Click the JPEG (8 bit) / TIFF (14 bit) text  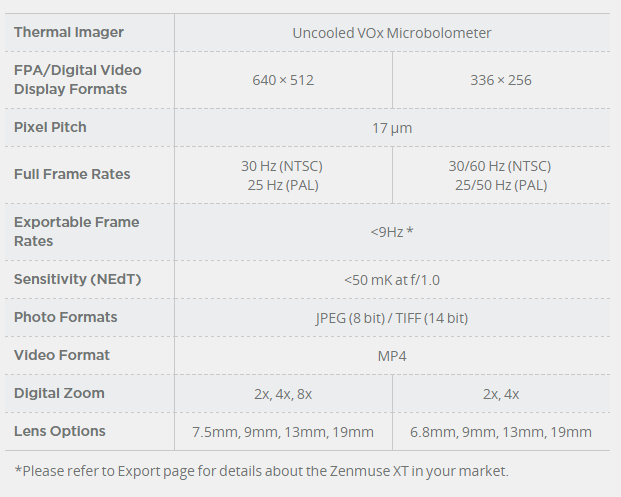392,318
